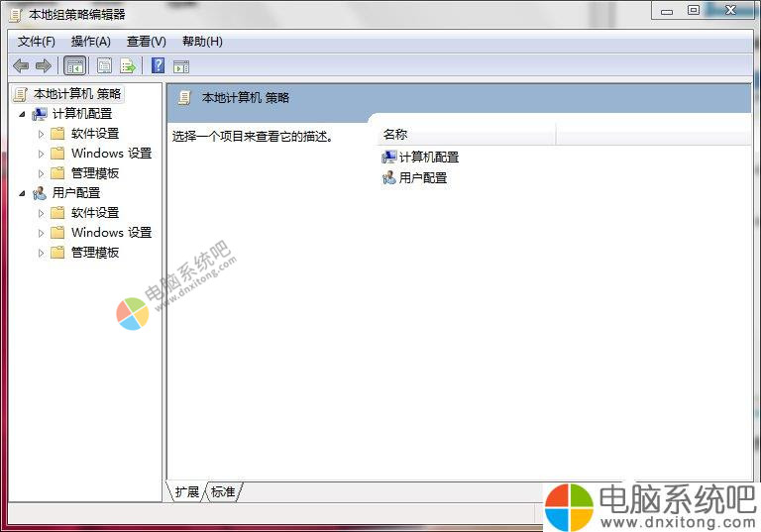This screenshot has height=532, width=761.
Task: Select 用户配置 label in the tree
Action: coord(76,193)
